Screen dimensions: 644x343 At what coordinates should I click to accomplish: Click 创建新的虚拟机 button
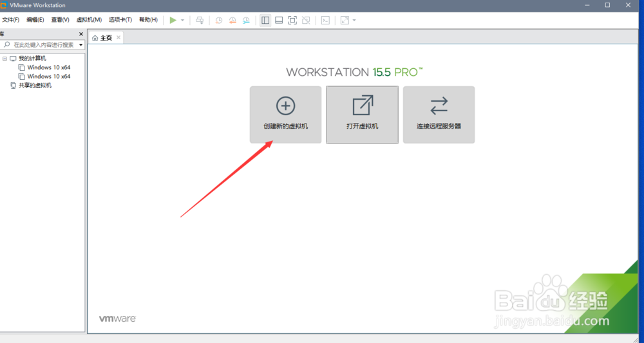pyautogui.click(x=285, y=115)
